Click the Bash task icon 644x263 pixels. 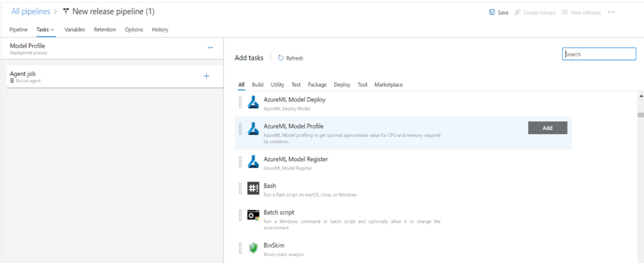[x=253, y=189]
